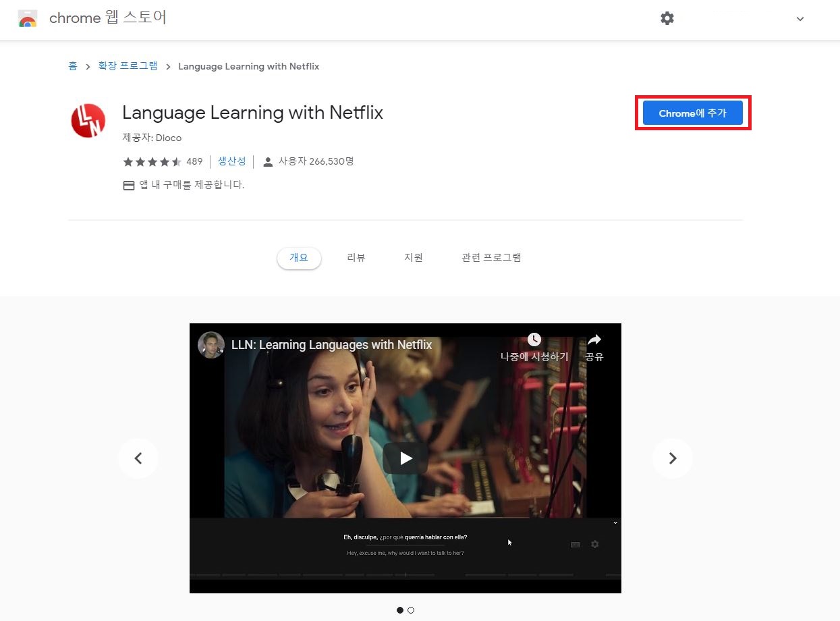Click the extension title Language Learning with Netflix

(252, 113)
